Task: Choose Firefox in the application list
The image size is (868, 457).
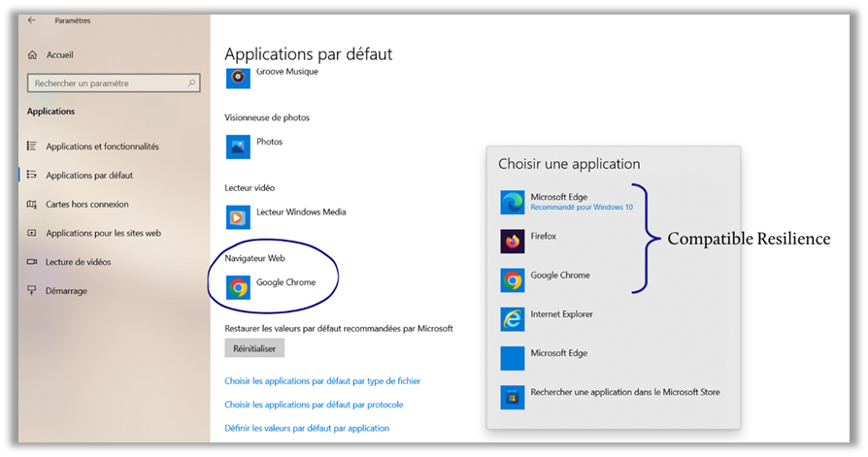Action: point(513,241)
